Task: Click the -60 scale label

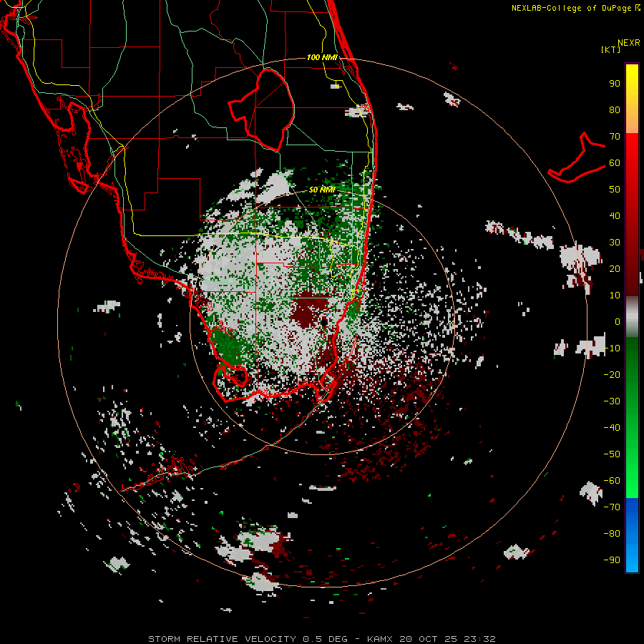Action: [612, 481]
